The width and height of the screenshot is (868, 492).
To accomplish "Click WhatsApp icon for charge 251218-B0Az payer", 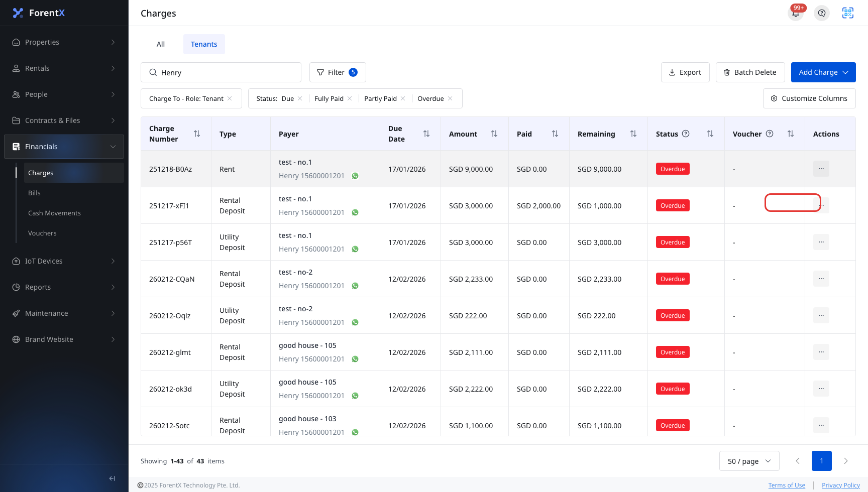I will (355, 176).
